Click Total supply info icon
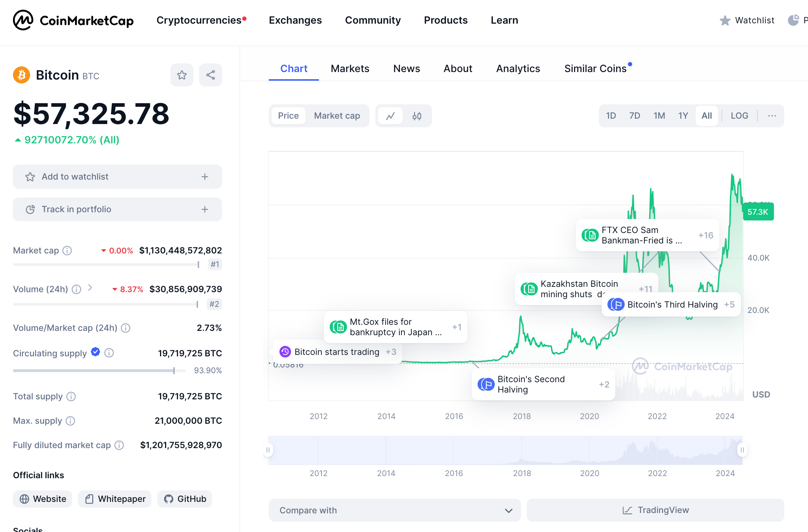 pyautogui.click(x=71, y=396)
